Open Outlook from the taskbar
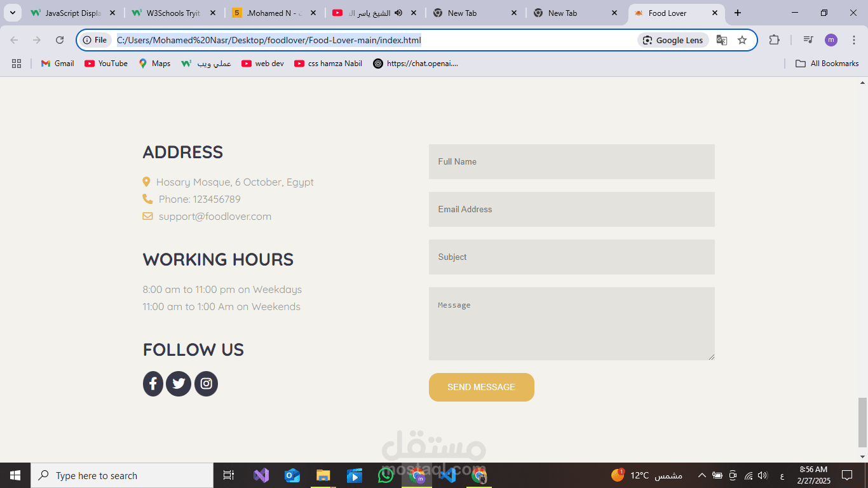Image resolution: width=868 pixels, height=488 pixels. pos(292,475)
